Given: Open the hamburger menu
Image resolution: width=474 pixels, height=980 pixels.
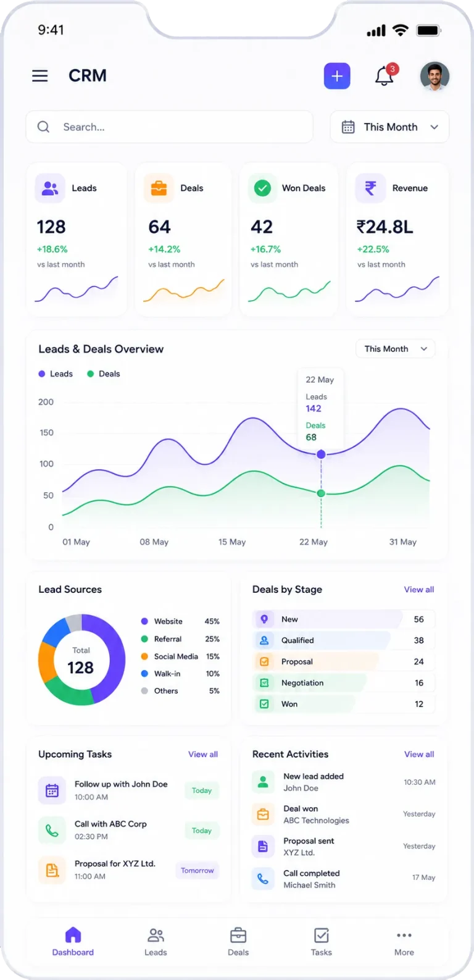Looking at the screenshot, I should (x=40, y=76).
